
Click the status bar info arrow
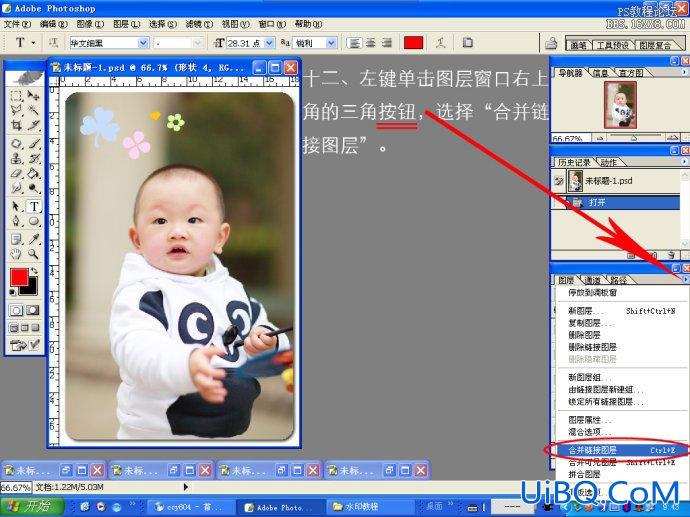click(x=185, y=487)
